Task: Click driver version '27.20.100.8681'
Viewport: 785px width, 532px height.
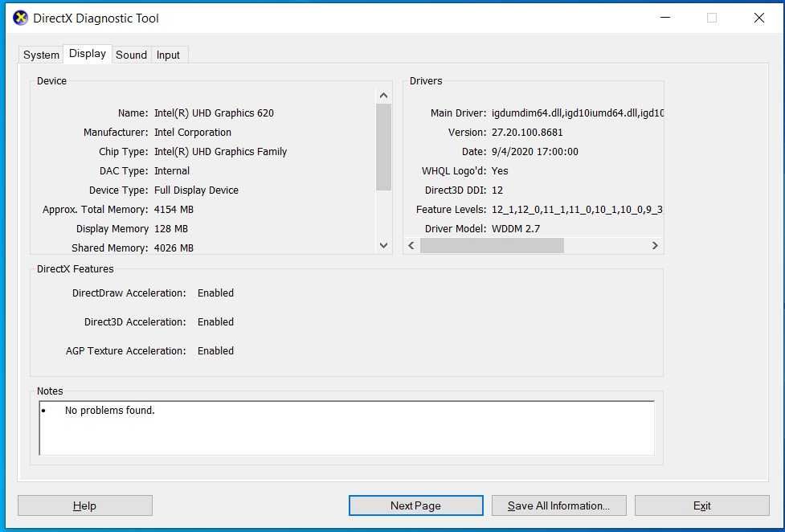Action: click(527, 133)
